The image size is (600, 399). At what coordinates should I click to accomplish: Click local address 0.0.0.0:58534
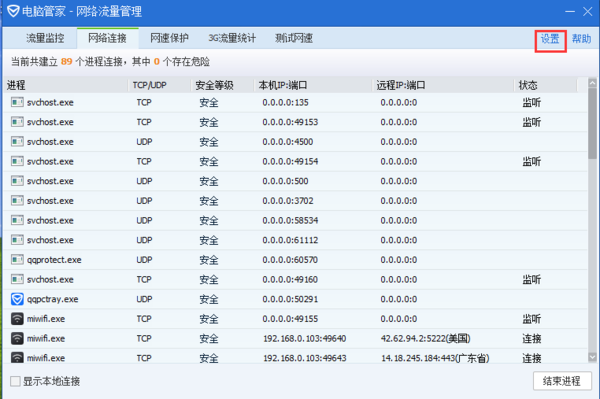tap(290, 220)
